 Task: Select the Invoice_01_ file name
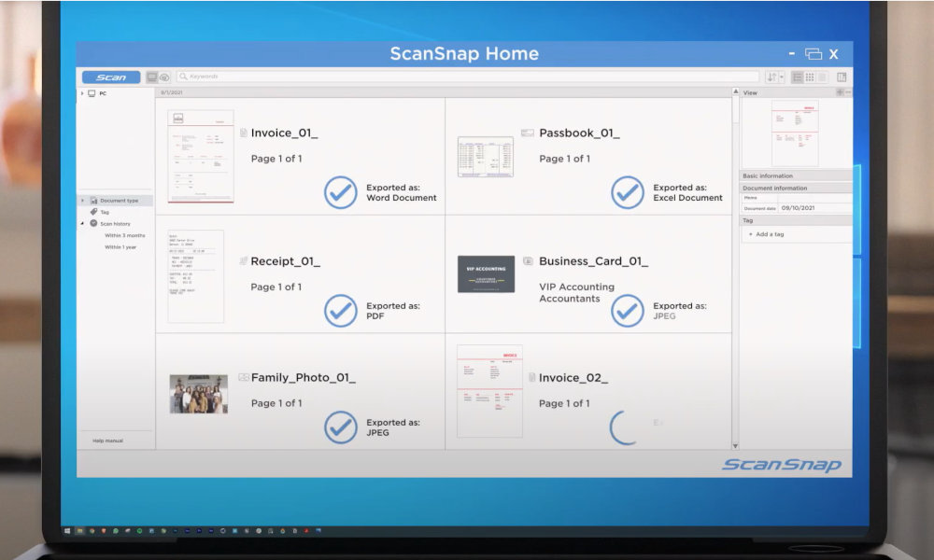(x=284, y=133)
